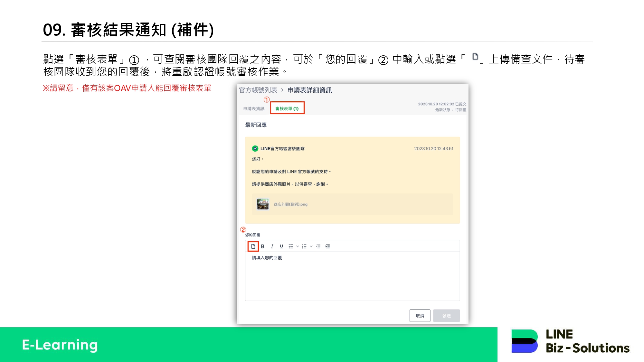644x362 pixels.
Task: Insert a numbered list
Action: pos(304,246)
